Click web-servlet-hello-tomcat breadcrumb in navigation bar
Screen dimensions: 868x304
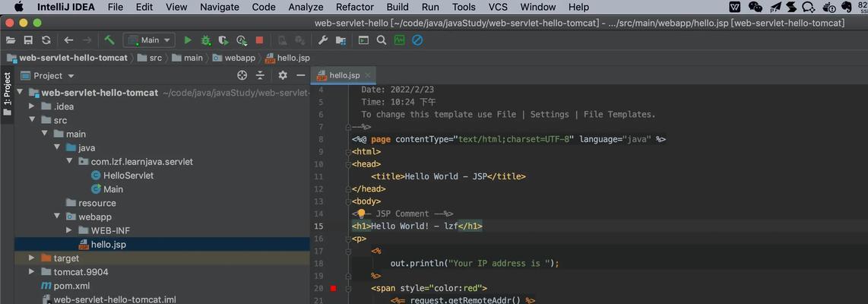point(67,58)
